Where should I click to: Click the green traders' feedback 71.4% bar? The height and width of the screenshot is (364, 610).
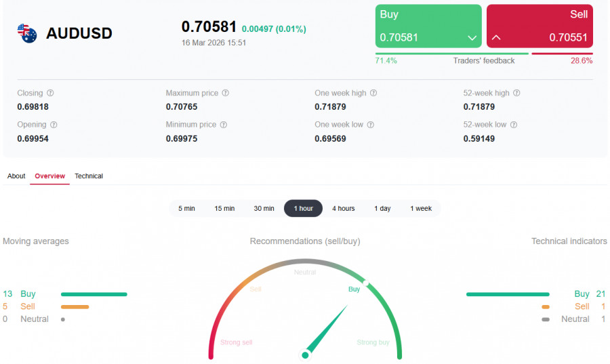click(452, 54)
